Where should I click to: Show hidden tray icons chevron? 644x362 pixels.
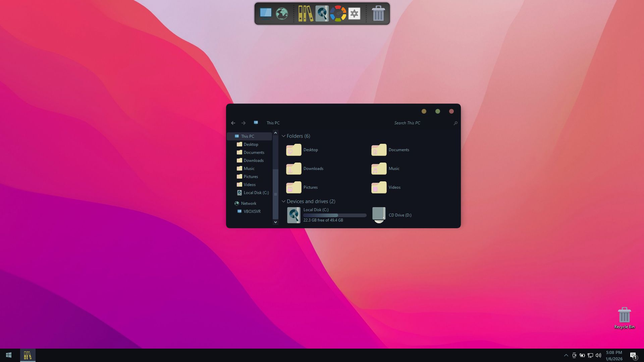point(566,355)
